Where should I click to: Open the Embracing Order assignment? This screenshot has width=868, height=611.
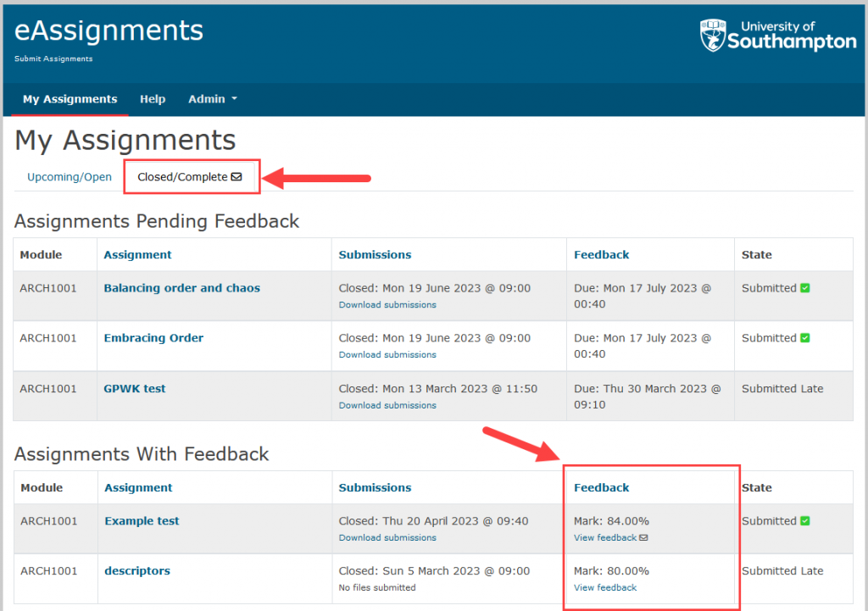point(153,337)
